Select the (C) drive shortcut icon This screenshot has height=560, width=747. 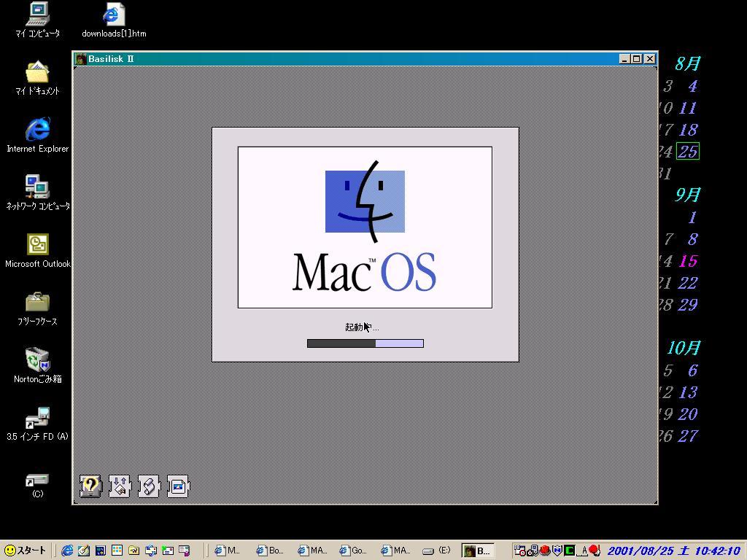pyautogui.click(x=38, y=486)
